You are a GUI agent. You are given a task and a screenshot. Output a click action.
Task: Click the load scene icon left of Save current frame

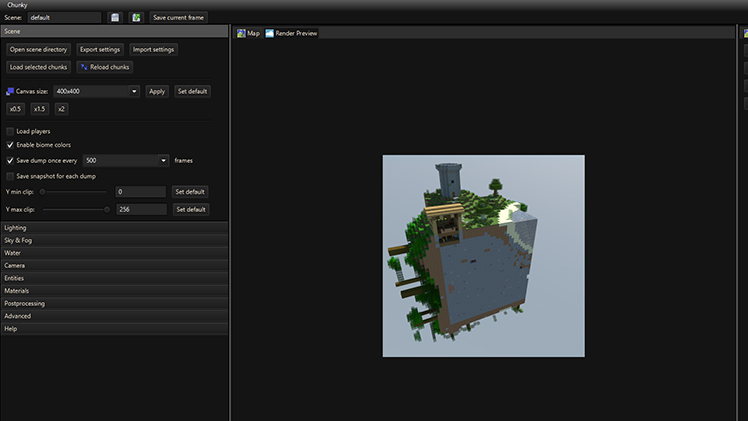click(136, 18)
